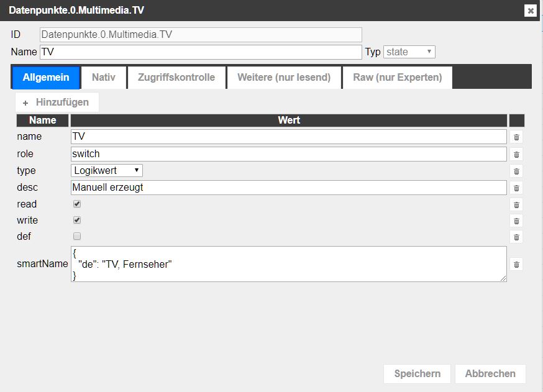Switch to the Nativ tab
This screenshot has width=543, height=392.
coord(104,77)
